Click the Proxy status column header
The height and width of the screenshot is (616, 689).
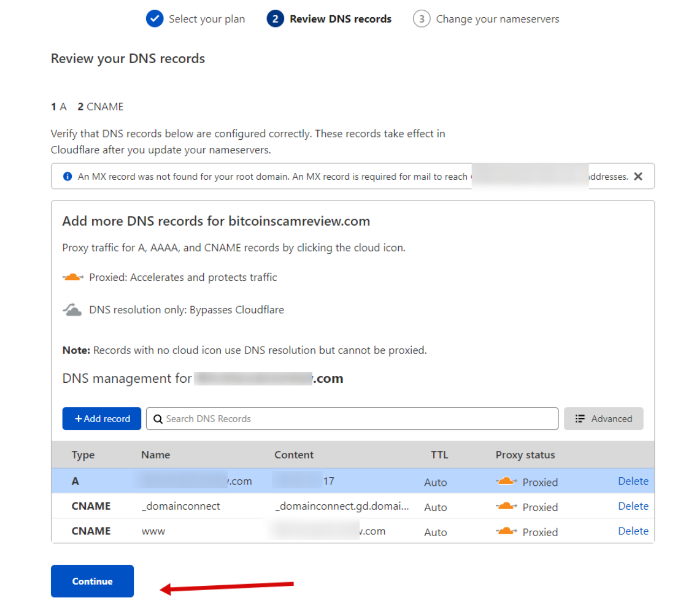(x=526, y=455)
